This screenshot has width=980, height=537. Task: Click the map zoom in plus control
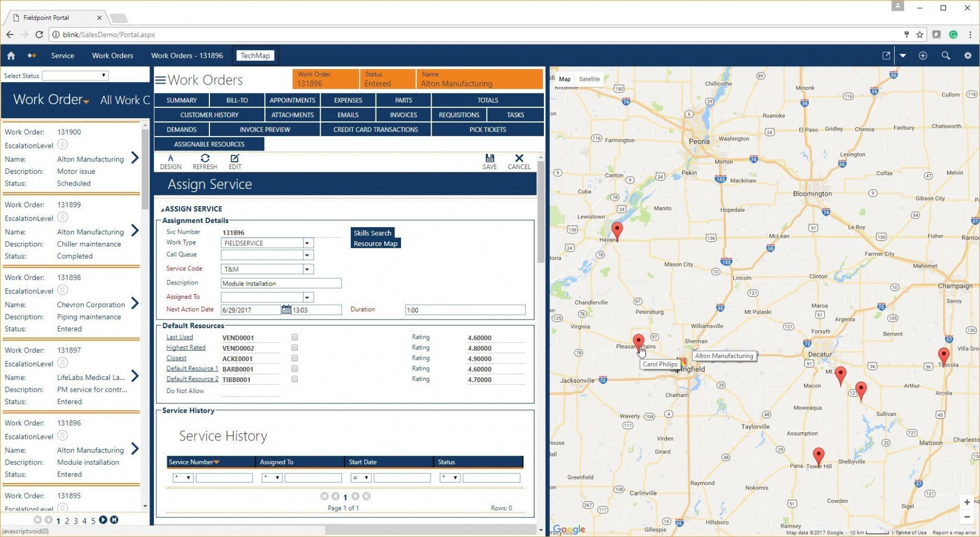pos(967,502)
